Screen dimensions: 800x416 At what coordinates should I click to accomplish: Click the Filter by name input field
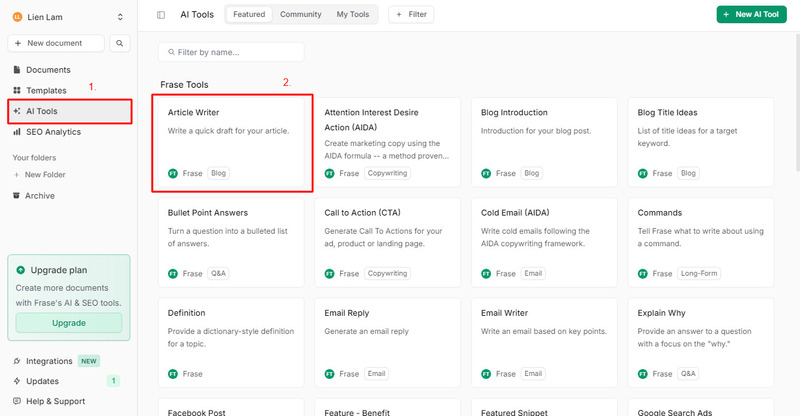[231, 52]
